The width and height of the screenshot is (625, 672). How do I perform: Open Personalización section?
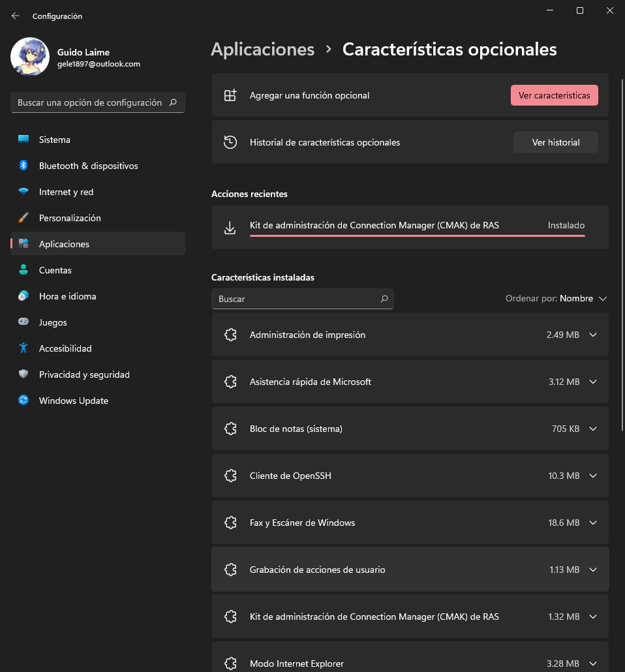[98, 218]
